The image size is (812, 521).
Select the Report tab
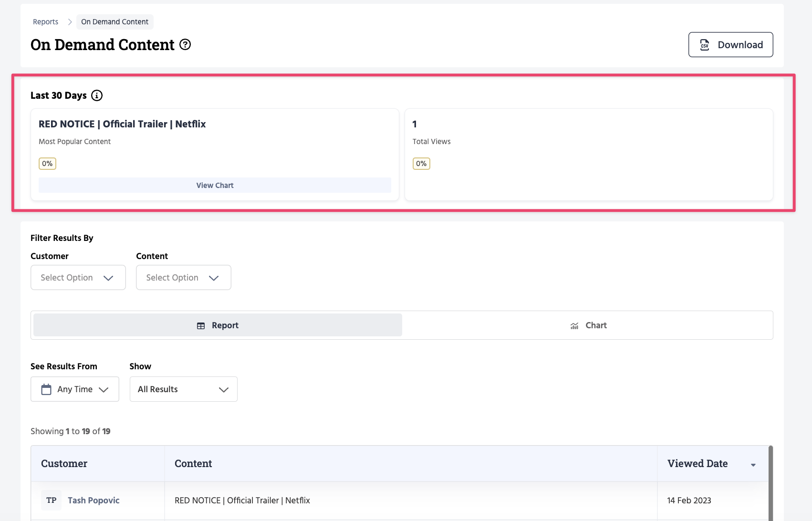[x=218, y=325]
